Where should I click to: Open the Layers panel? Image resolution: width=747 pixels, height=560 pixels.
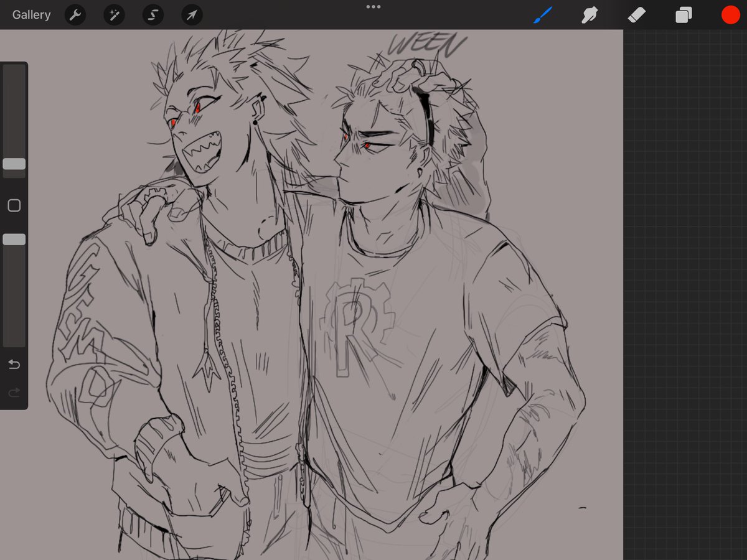click(x=684, y=15)
